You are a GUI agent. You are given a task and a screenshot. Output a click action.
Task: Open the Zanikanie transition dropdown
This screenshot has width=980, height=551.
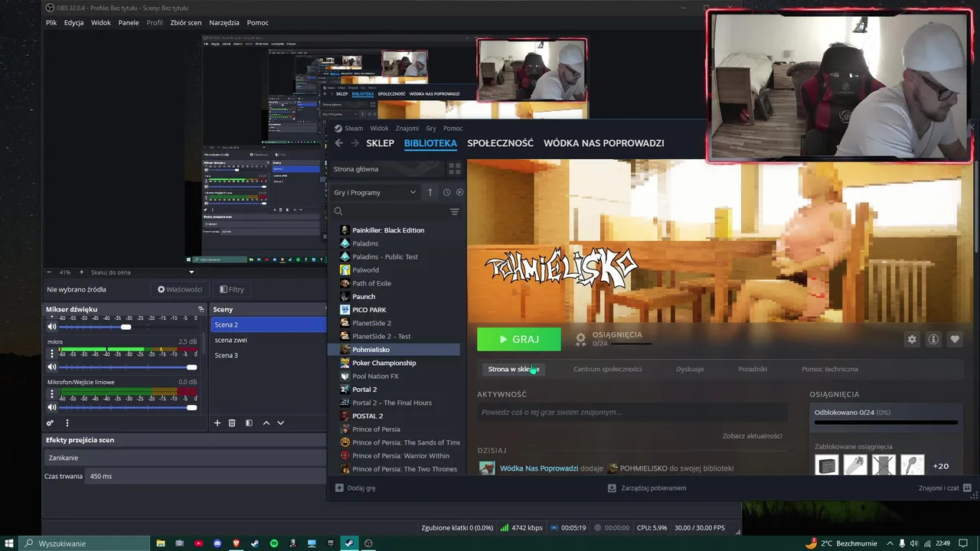pyautogui.click(x=185, y=458)
